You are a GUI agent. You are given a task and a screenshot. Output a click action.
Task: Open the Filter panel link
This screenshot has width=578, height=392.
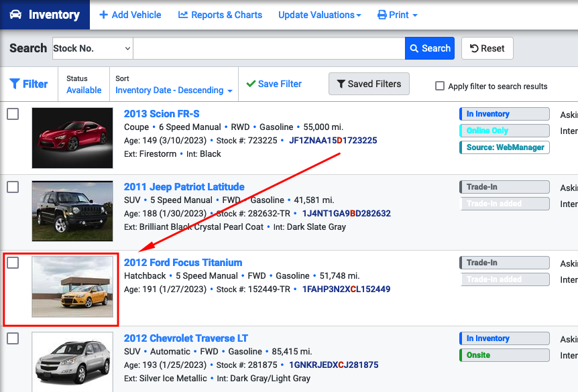click(29, 84)
